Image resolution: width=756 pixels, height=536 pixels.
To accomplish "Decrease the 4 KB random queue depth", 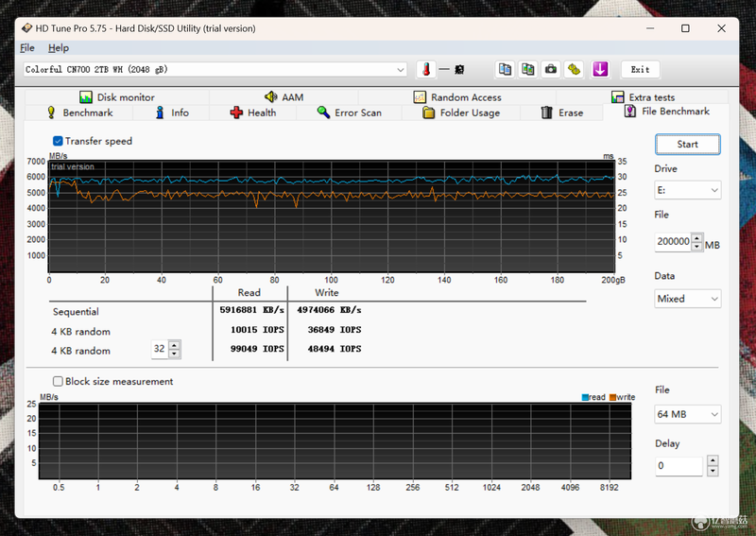I will [x=175, y=354].
